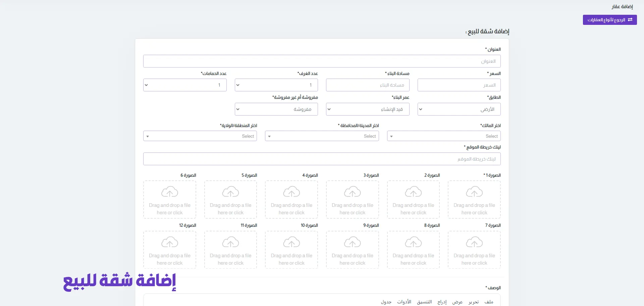644x306 pixels.
Task: Click the upload cloud icon for الصورة 1
Action: 474,192
